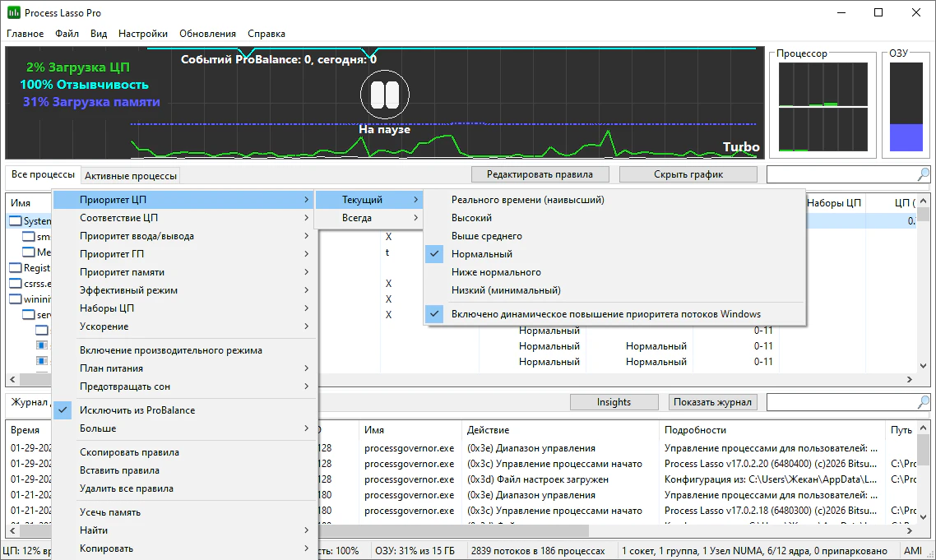Open the Настройки menu
936x560 pixels.
click(142, 34)
